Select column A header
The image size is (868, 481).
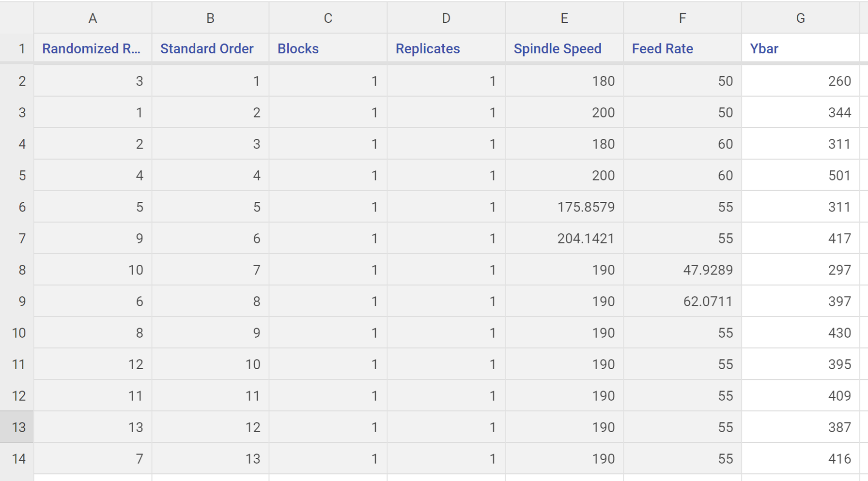click(93, 18)
